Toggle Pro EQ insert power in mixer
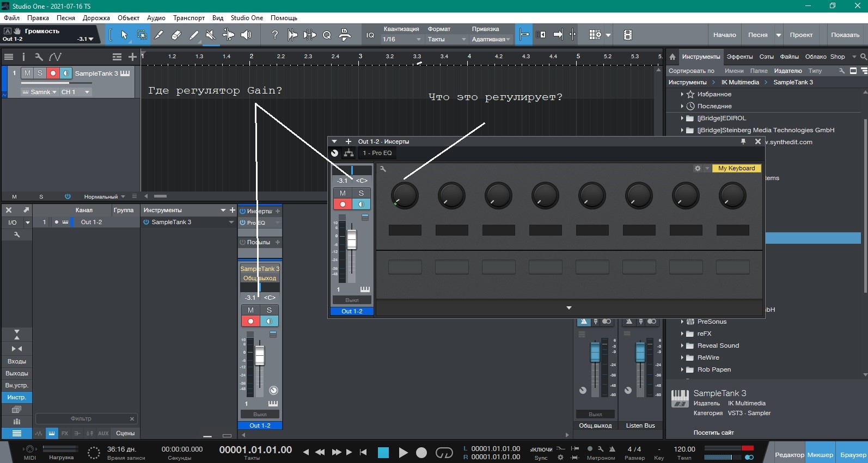The height and width of the screenshot is (463, 868). [x=243, y=223]
